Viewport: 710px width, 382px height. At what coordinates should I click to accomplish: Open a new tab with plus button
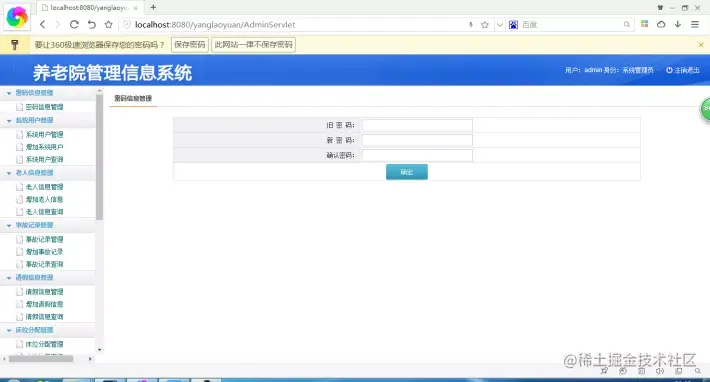(x=153, y=7)
